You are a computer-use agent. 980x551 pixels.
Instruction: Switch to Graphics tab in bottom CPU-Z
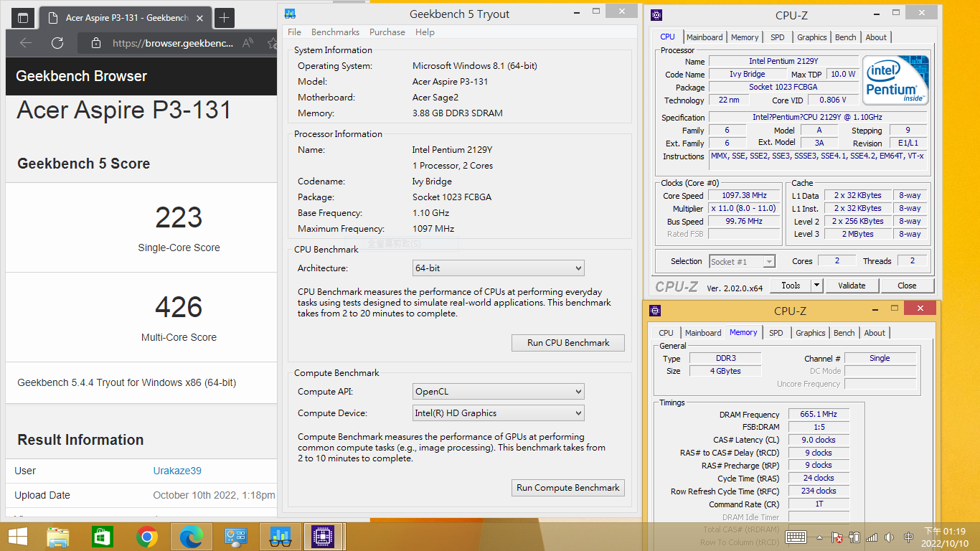click(811, 333)
